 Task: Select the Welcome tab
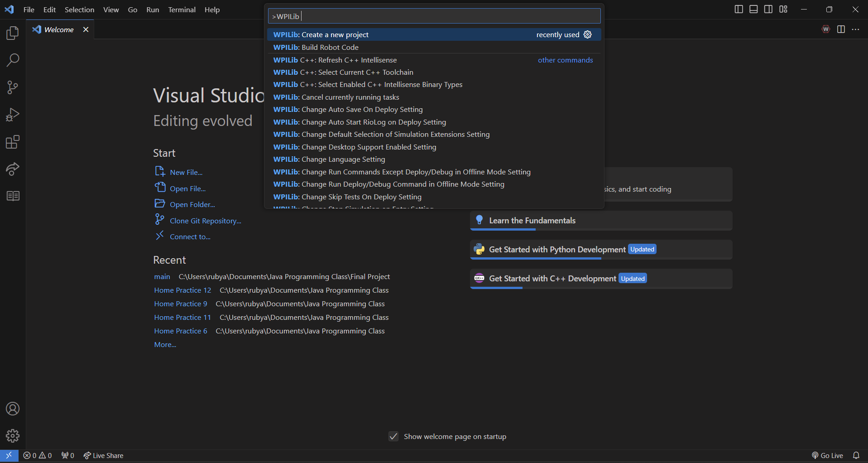[60, 29]
